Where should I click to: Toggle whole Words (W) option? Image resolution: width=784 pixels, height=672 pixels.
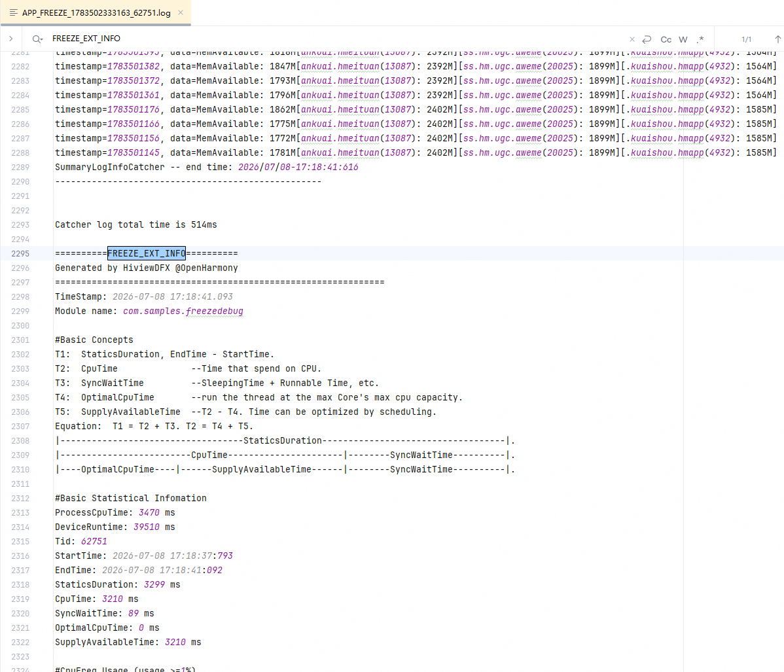click(x=683, y=39)
